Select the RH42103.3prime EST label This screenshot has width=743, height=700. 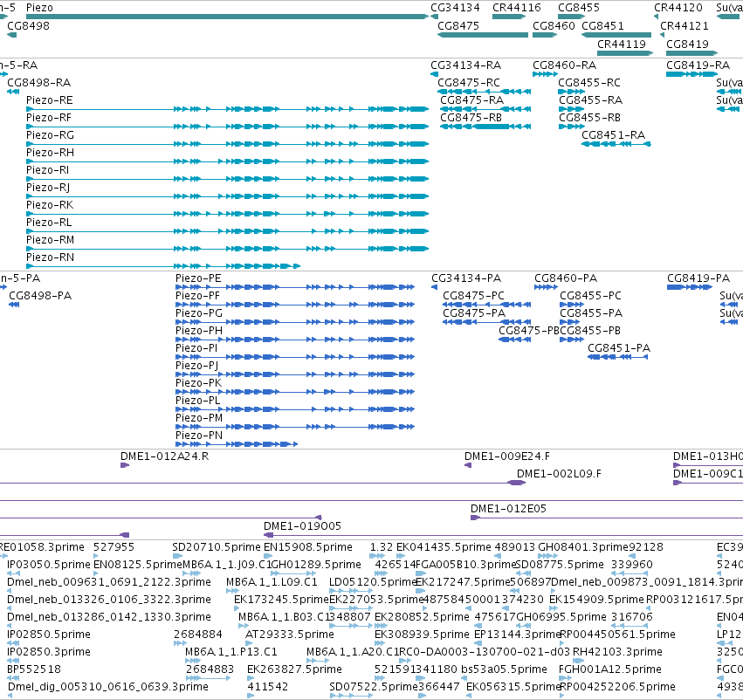pos(617,652)
